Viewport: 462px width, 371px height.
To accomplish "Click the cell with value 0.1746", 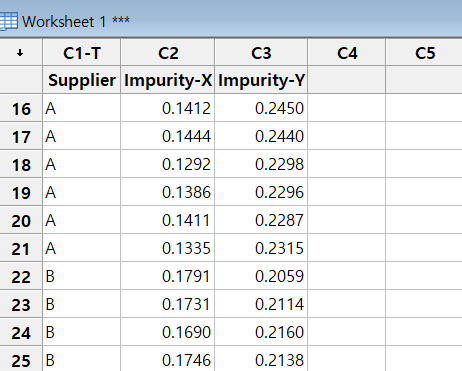I will coord(168,359).
